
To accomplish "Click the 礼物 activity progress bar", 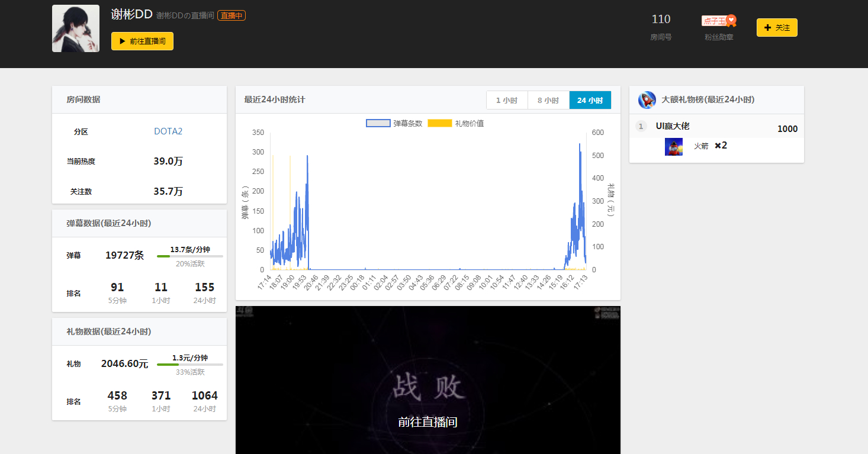I will click(x=190, y=365).
